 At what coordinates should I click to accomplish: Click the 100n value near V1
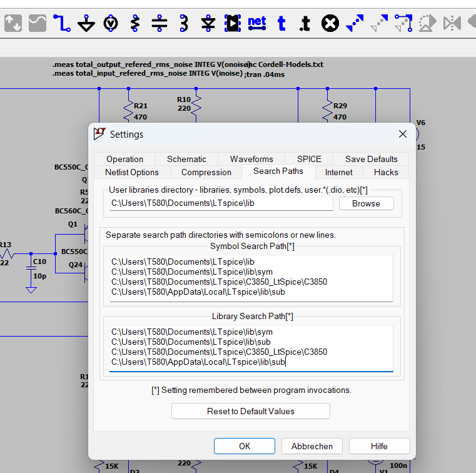point(398,465)
